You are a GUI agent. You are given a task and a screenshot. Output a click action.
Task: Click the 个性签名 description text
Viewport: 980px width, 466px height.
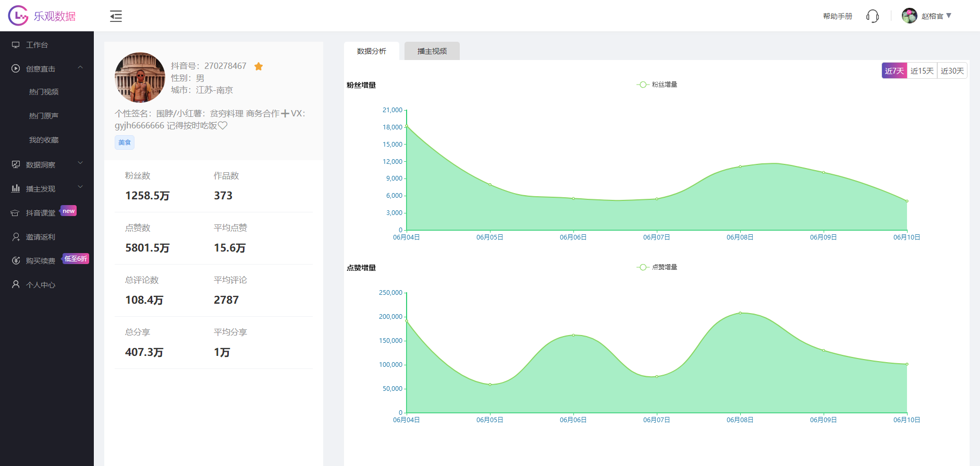click(x=210, y=120)
